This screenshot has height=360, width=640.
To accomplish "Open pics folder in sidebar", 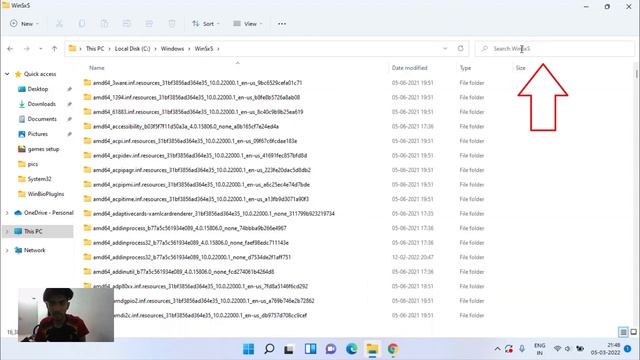I will pyautogui.click(x=33, y=164).
